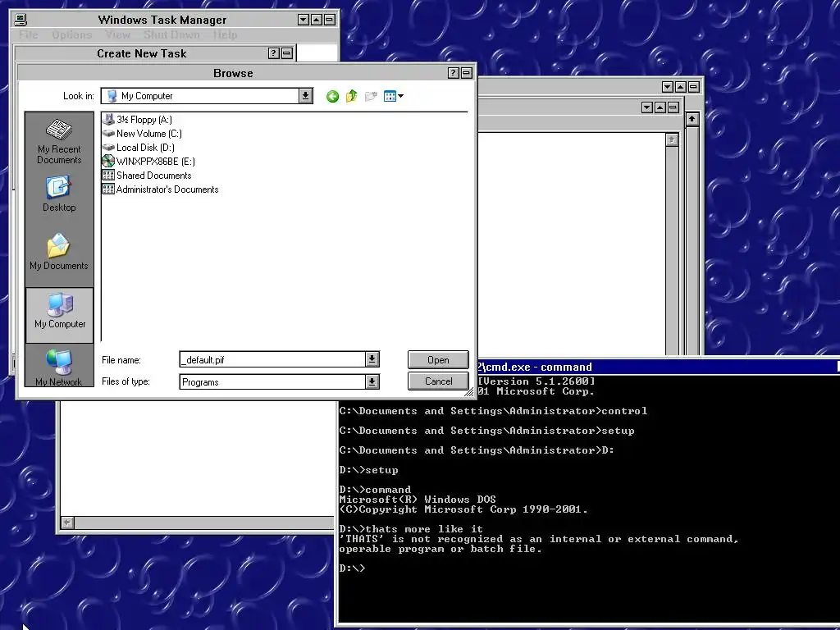Click the Create New Folder icon
840x630 pixels.
click(x=371, y=97)
